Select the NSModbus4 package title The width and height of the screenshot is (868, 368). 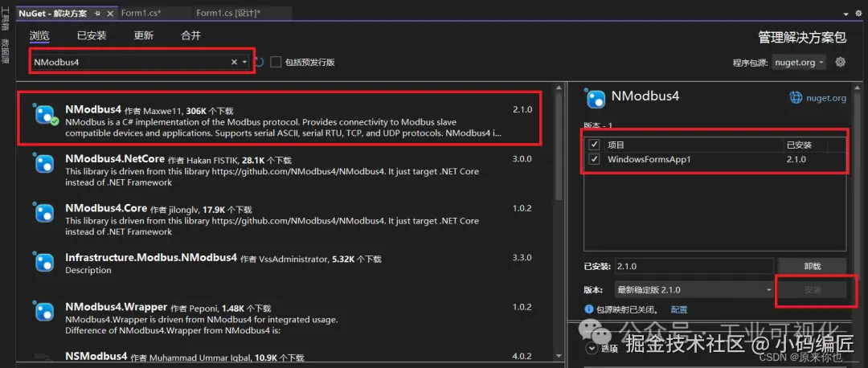pyautogui.click(x=96, y=355)
